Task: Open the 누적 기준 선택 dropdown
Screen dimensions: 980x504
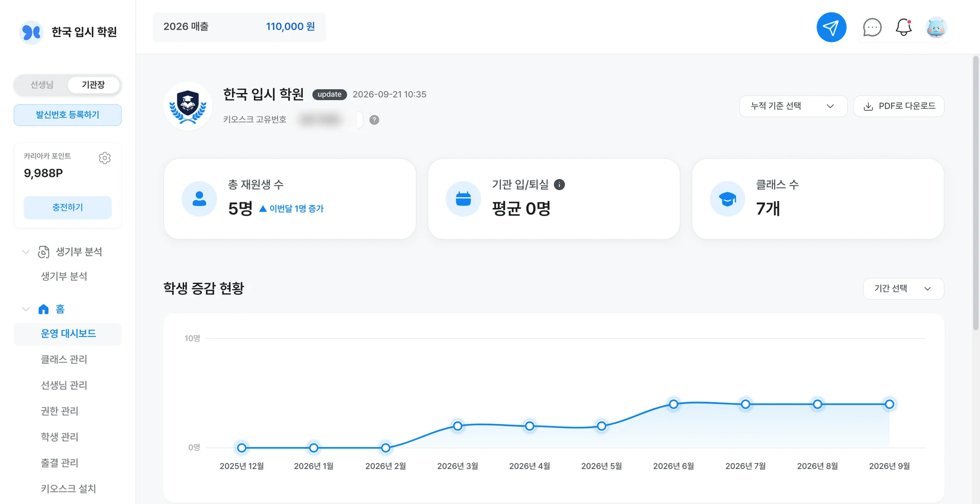Action: pyautogui.click(x=793, y=106)
